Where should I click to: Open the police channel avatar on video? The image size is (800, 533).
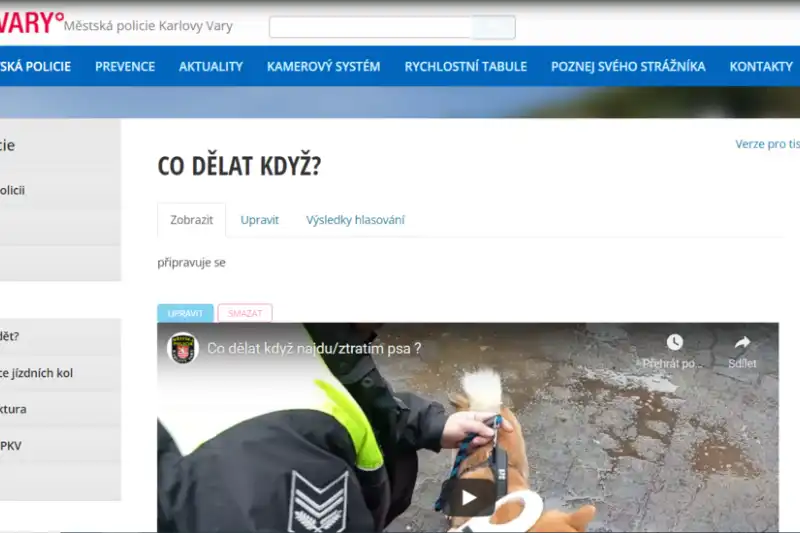coord(183,348)
